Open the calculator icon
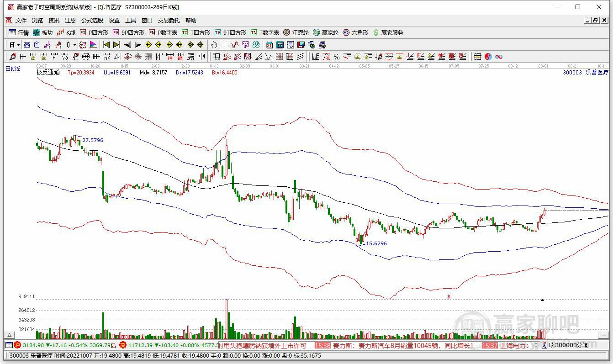 (x=280, y=45)
